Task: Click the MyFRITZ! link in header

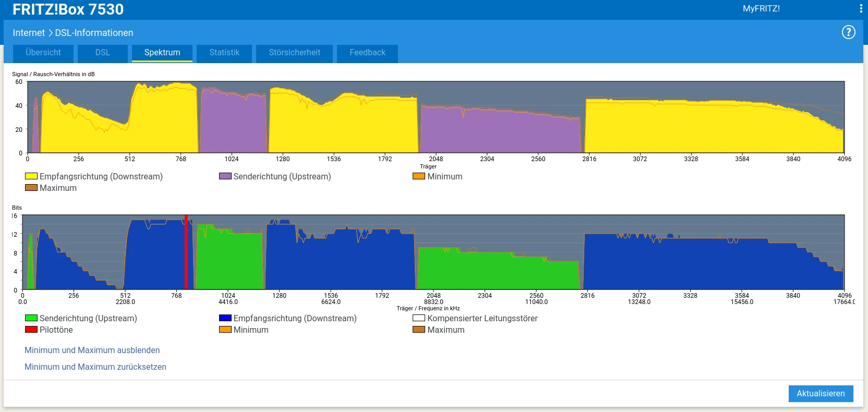Action: 761,9
